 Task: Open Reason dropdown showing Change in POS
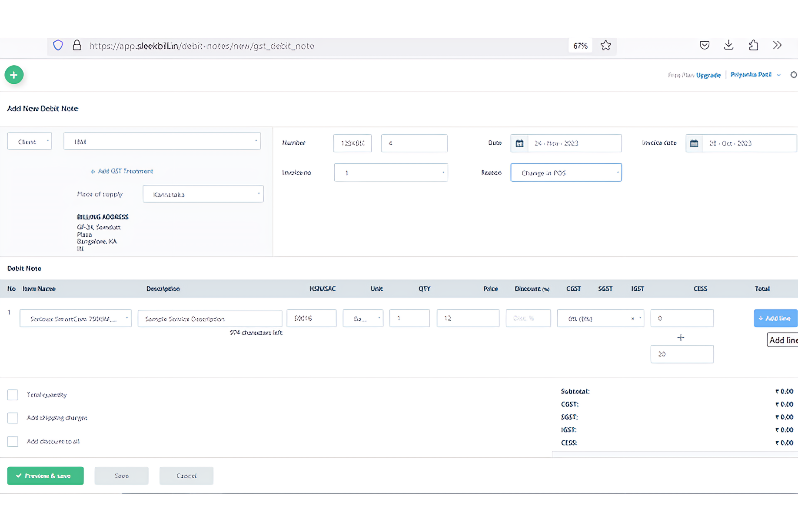tap(566, 173)
